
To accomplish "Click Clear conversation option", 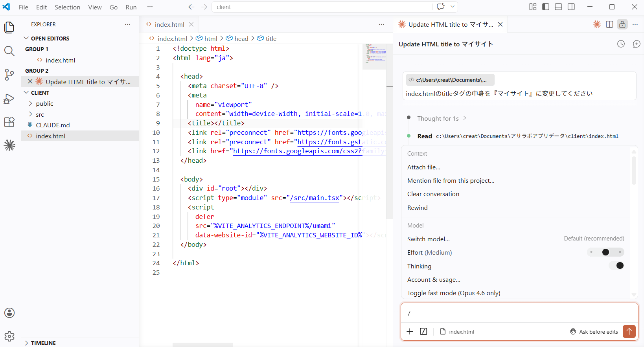I will pyautogui.click(x=433, y=194).
